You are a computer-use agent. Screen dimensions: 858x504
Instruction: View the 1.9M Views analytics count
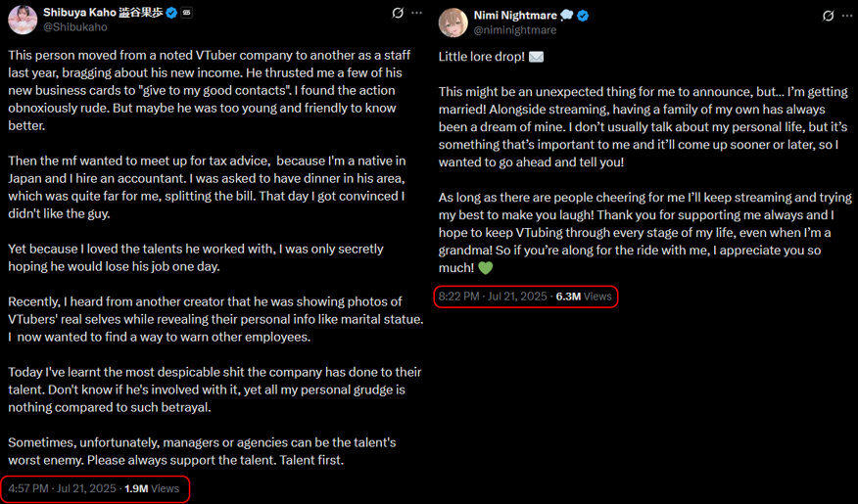click(x=152, y=488)
